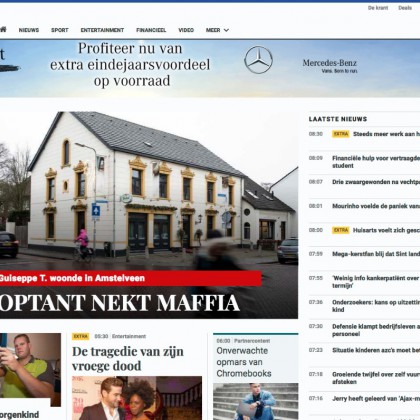Expand the MEER dropdown chevron
The image size is (420, 420).
[226, 30]
